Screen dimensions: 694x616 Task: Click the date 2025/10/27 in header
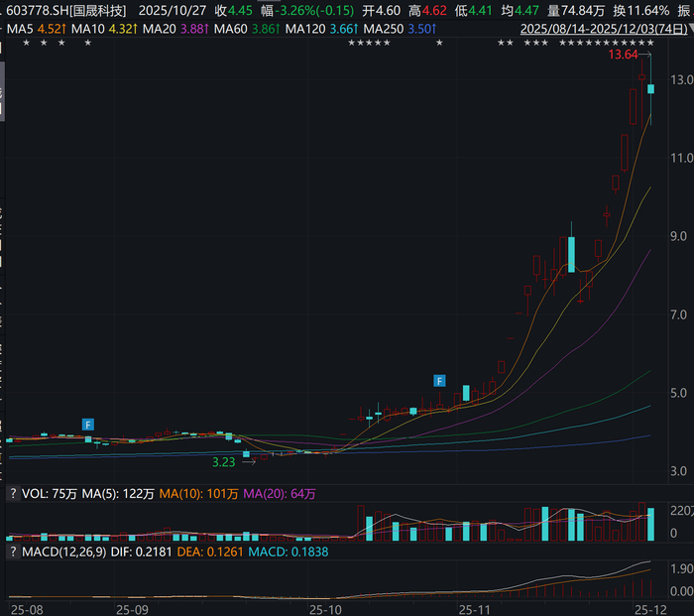click(173, 11)
